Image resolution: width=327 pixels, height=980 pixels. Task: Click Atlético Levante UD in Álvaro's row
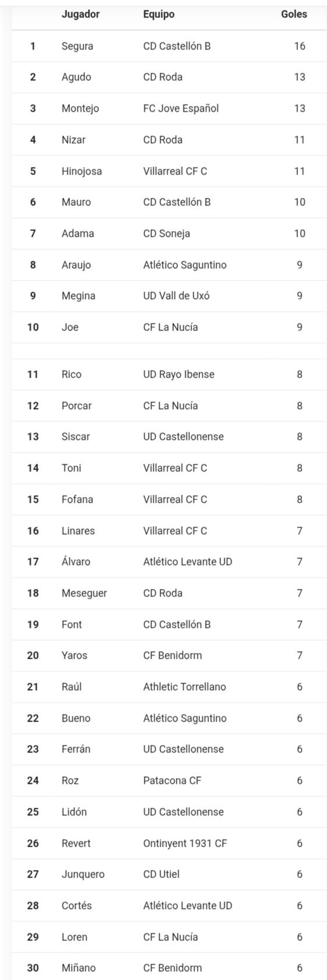pyautogui.click(x=187, y=562)
